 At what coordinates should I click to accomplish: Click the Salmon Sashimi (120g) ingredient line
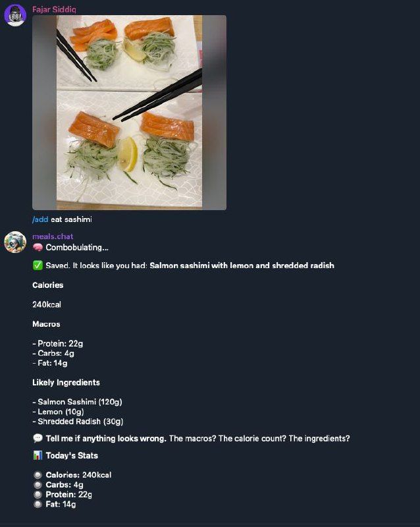(77, 402)
